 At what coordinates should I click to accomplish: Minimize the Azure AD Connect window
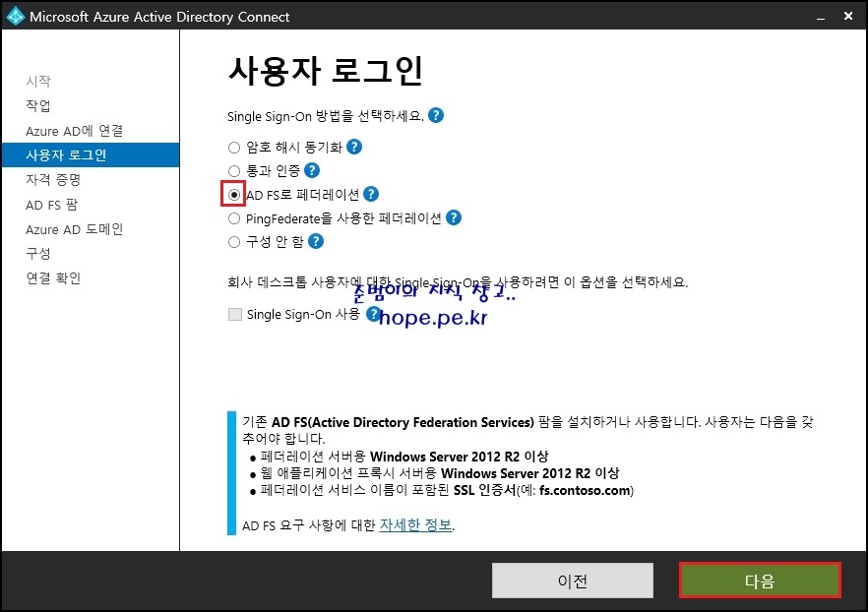point(821,17)
